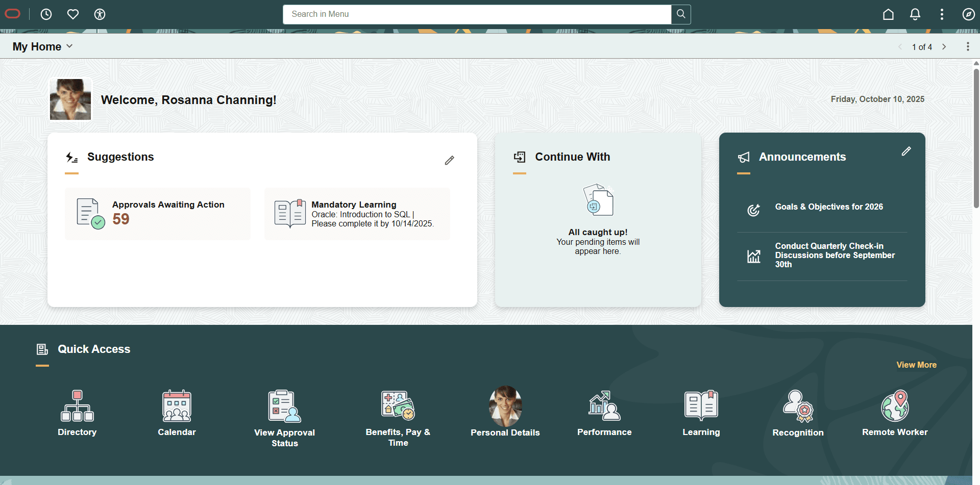Click the "Friday, October 10, 2025" date

pos(877,99)
